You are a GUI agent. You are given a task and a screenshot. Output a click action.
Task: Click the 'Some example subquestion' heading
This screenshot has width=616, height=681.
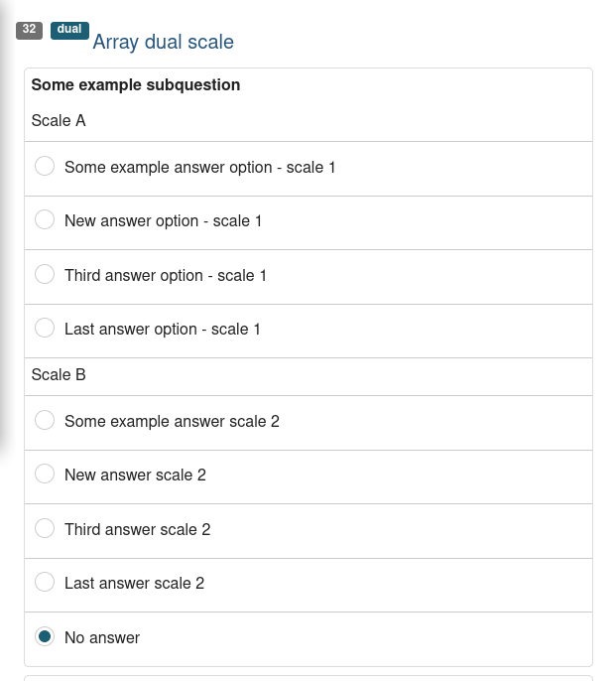coord(136,85)
